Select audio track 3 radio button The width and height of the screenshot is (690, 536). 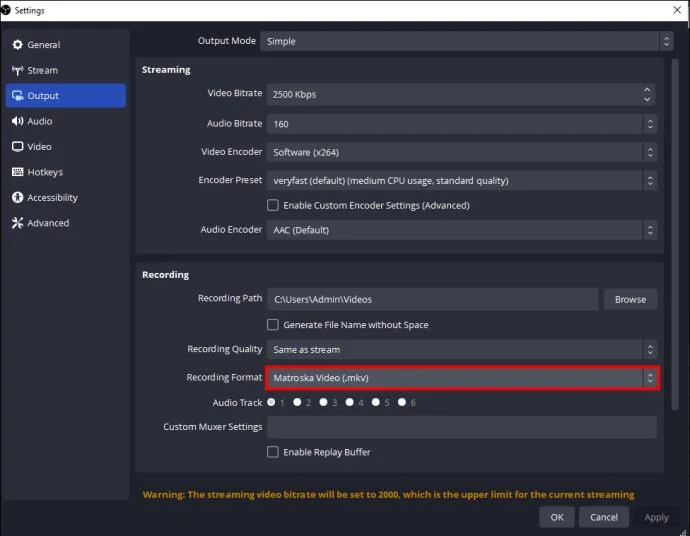pyautogui.click(x=323, y=402)
